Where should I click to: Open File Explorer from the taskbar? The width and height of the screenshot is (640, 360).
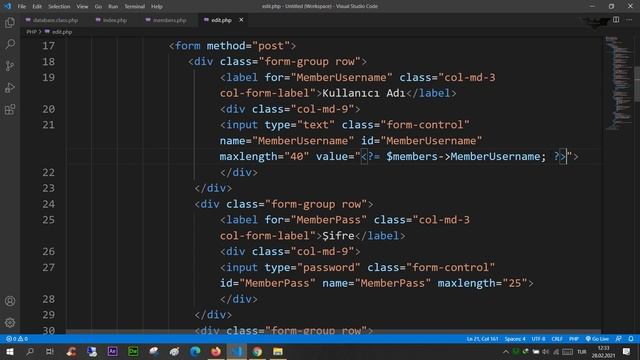point(278,351)
